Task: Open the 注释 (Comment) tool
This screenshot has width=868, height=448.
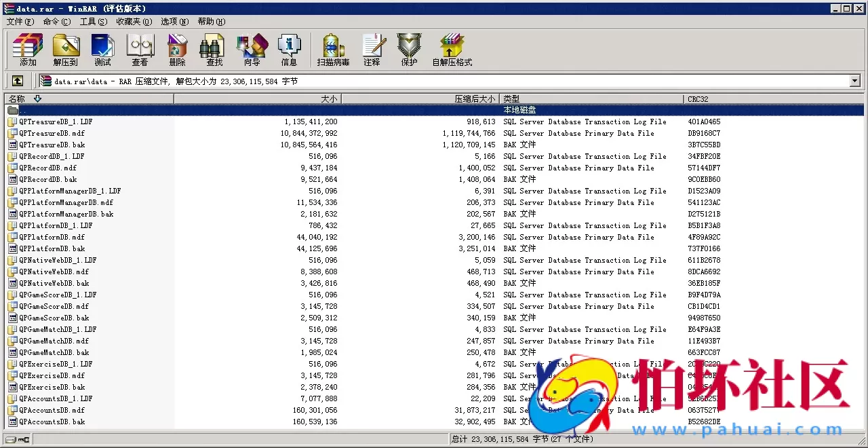Action: 372,50
